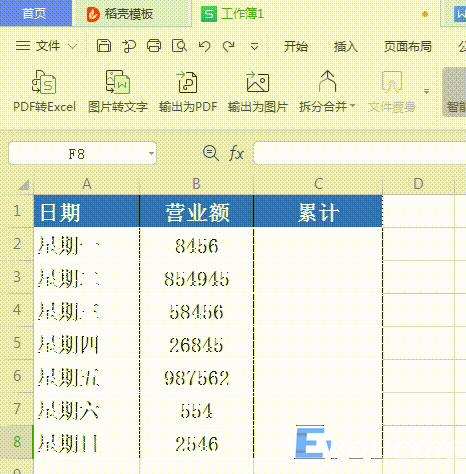Select the 累计 header cell
466x474 pixels.
pyautogui.click(x=318, y=211)
